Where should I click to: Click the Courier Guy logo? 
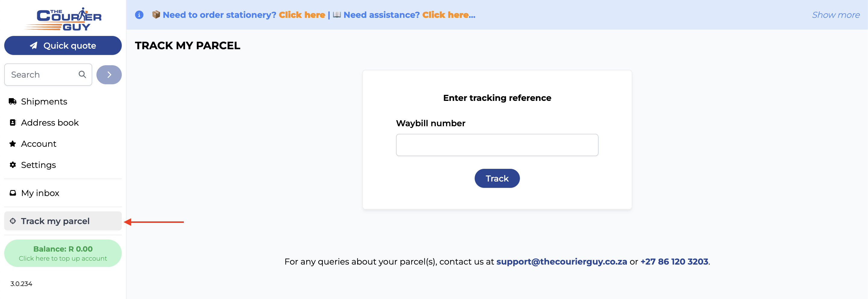(x=63, y=19)
